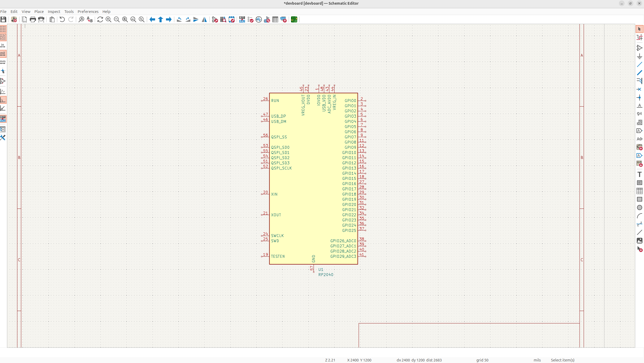Run the electrical rules checker
Viewport: 644px width, 363px height.
click(x=250, y=19)
